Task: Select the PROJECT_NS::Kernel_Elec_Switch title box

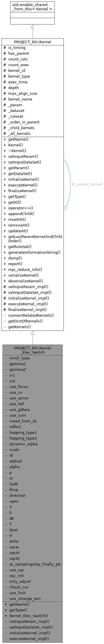Action: point(32,350)
